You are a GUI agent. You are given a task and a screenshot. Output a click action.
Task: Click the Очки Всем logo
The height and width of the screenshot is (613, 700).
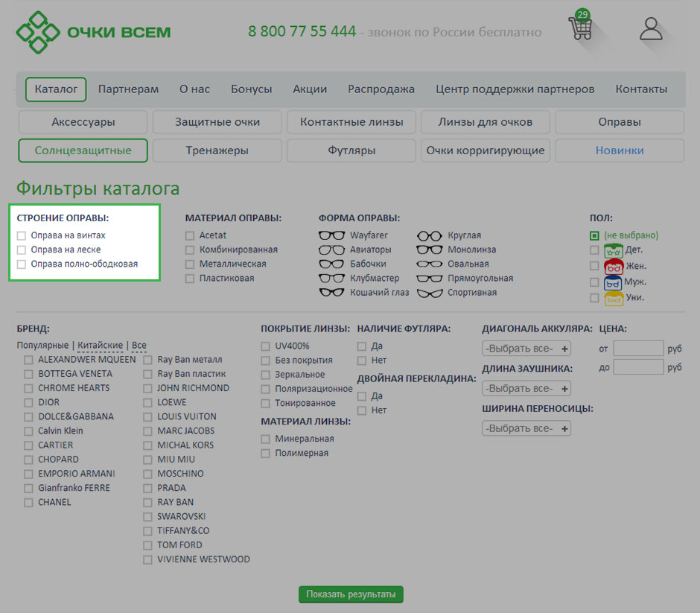[94, 32]
